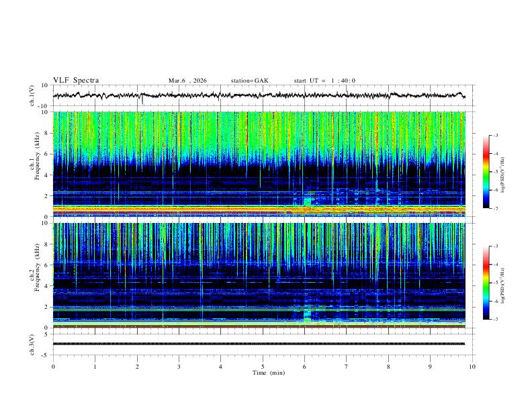The height and width of the screenshot is (411, 532).
Task: Click the time axis tick label '1'
Action: 95,367
